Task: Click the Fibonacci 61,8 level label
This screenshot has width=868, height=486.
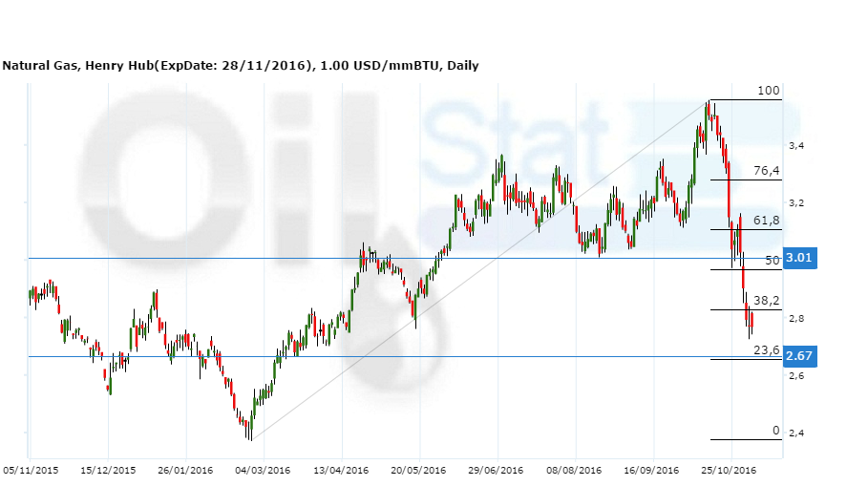Action: [x=767, y=221]
